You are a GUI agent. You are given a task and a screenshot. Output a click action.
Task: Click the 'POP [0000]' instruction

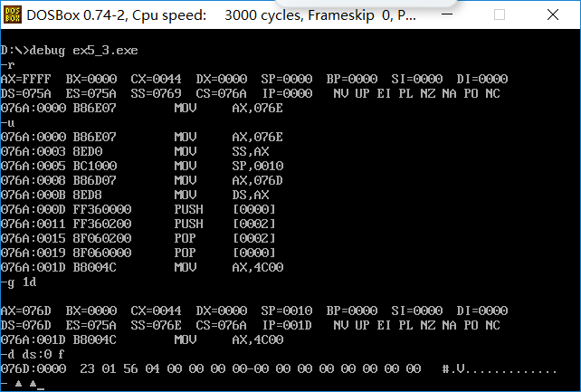coord(225,253)
